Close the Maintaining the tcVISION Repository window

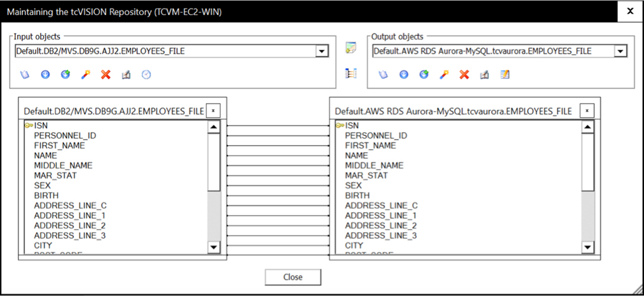pyautogui.click(x=629, y=11)
